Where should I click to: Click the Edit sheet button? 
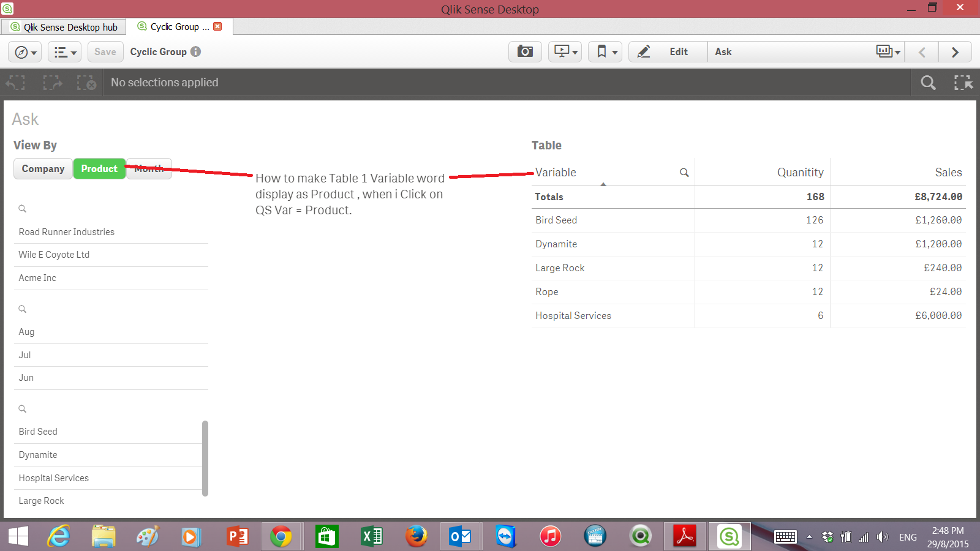tap(668, 52)
